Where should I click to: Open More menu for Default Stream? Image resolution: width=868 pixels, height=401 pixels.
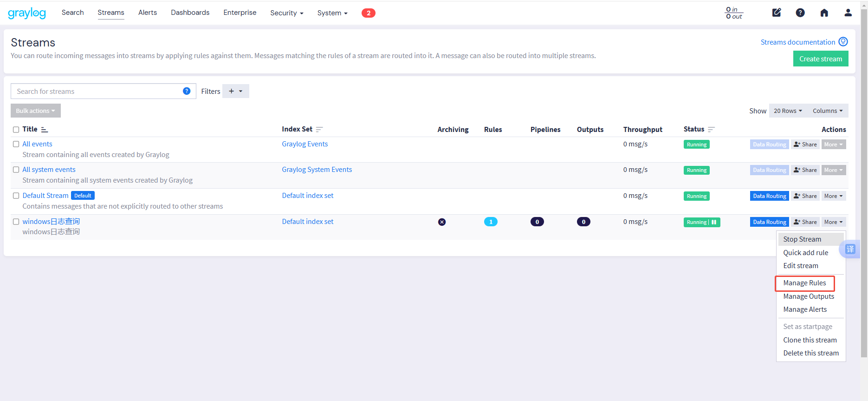[834, 196]
